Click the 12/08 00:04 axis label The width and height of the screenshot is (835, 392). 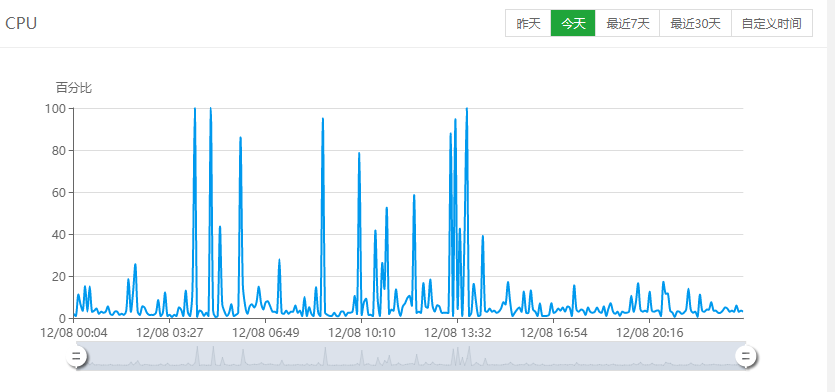coord(73,333)
